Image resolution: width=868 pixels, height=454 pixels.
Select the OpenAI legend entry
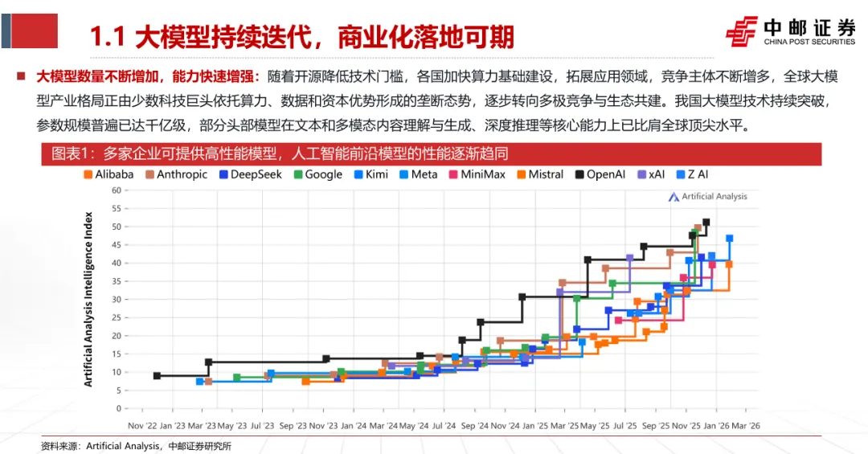click(x=600, y=174)
